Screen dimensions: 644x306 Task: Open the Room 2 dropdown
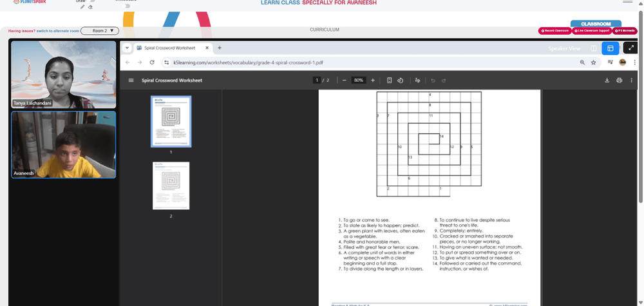tap(100, 31)
